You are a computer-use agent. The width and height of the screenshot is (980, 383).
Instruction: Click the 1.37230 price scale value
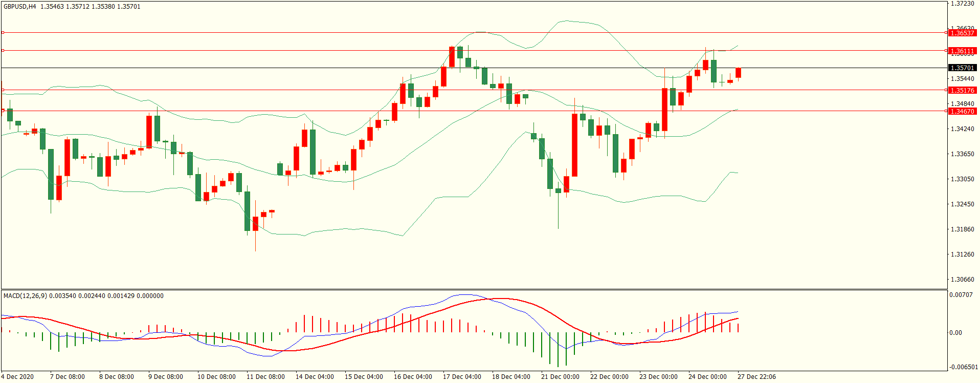[962, 4]
